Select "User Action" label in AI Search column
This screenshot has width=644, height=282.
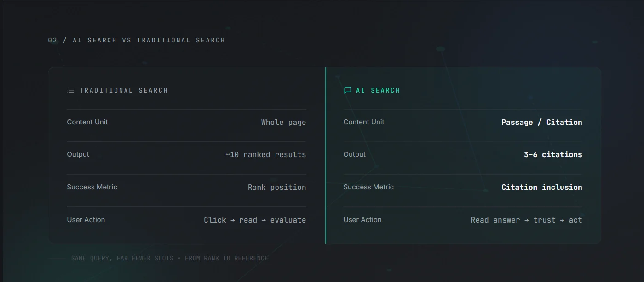(362, 220)
